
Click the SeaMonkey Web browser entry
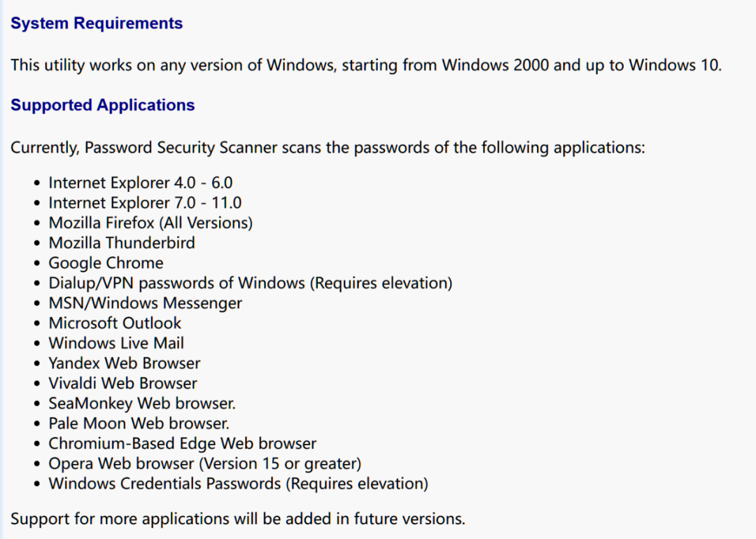tap(142, 403)
